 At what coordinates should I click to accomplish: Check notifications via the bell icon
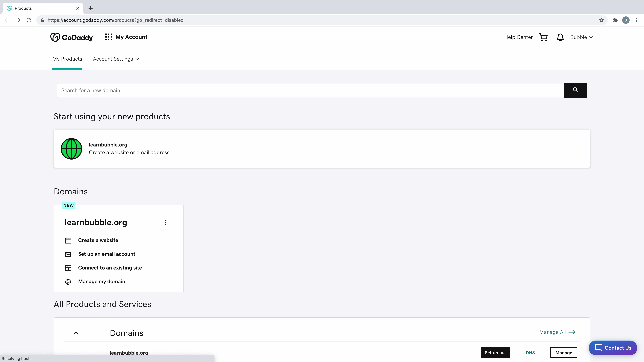tap(560, 37)
